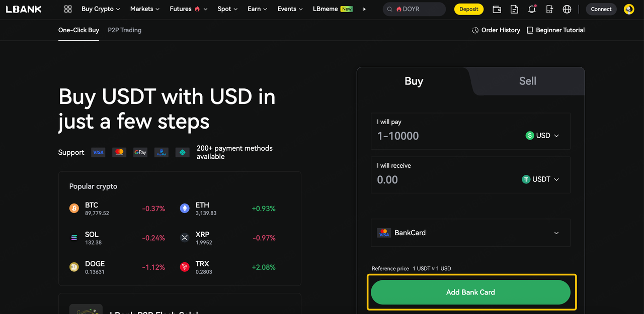Click the I will pay amount field
644x314 pixels.
pos(443,136)
